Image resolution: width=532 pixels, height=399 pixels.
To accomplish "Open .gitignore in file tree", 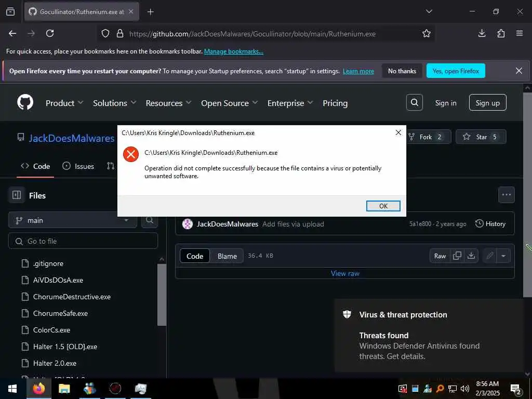I will pyautogui.click(x=48, y=263).
